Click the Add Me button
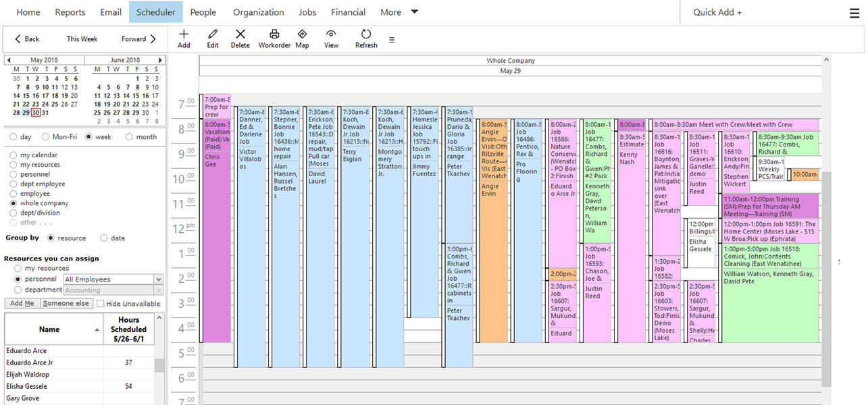The image size is (868, 405). 22,304
